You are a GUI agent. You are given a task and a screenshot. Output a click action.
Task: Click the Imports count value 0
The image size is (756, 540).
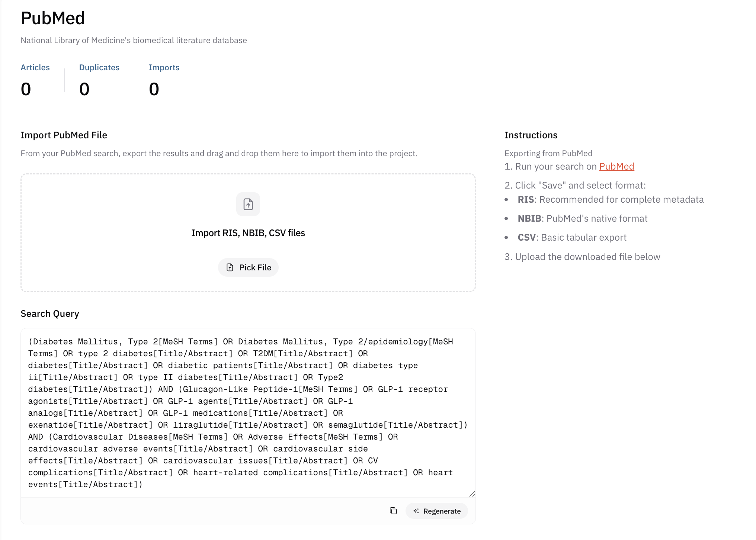(154, 89)
